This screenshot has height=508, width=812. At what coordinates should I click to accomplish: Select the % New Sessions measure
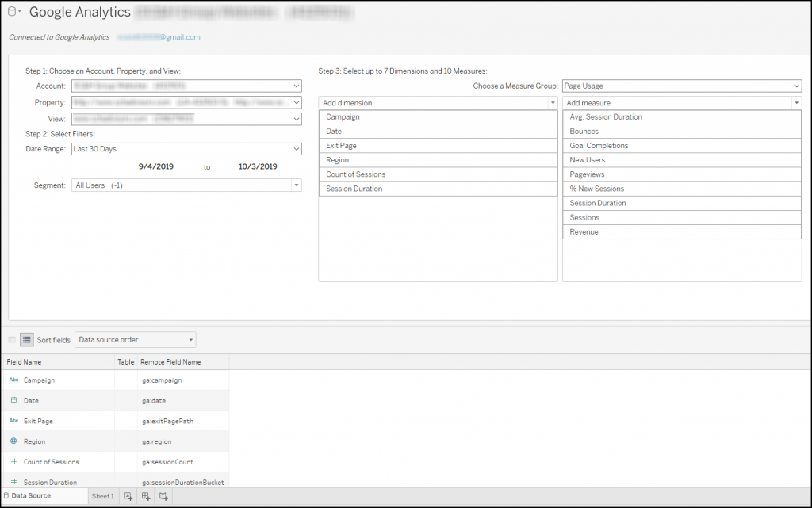pos(682,189)
